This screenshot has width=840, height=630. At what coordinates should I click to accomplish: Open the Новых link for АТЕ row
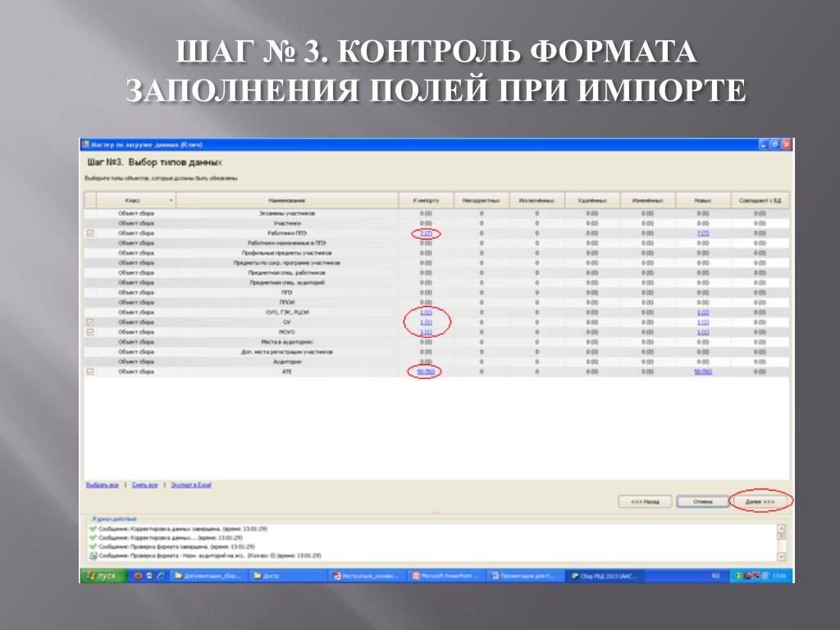703,372
